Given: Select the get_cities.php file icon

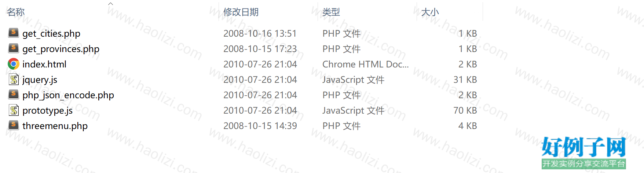Looking at the screenshot, I should tap(14, 33).
